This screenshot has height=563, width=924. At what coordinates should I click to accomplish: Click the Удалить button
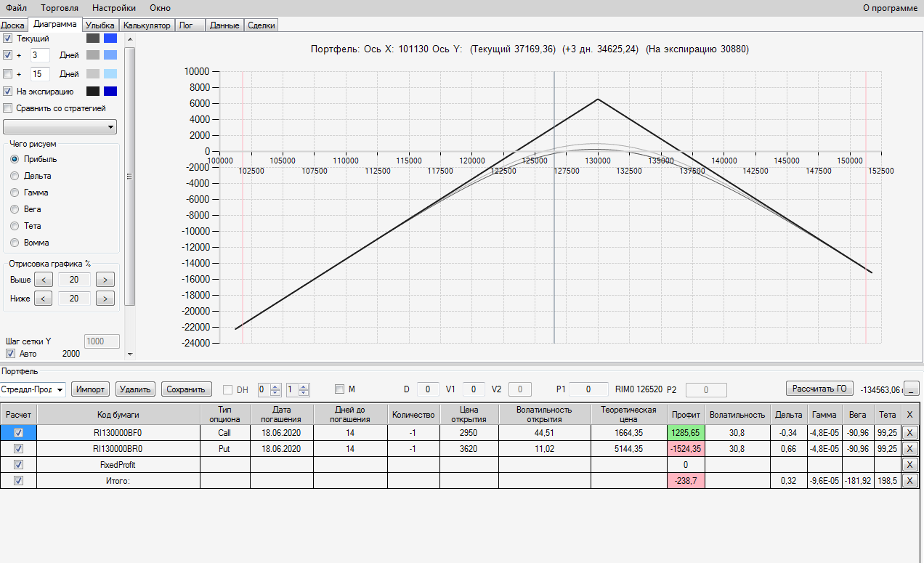[135, 389]
